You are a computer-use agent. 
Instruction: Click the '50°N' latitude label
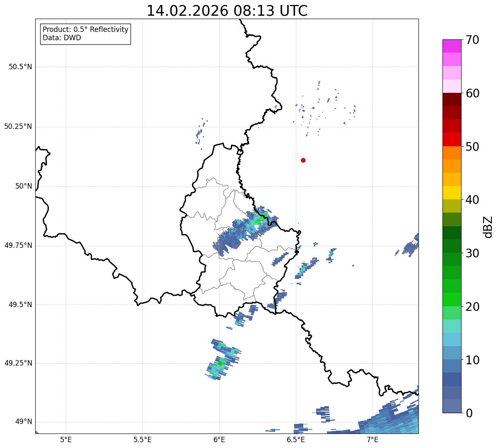[24, 186]
